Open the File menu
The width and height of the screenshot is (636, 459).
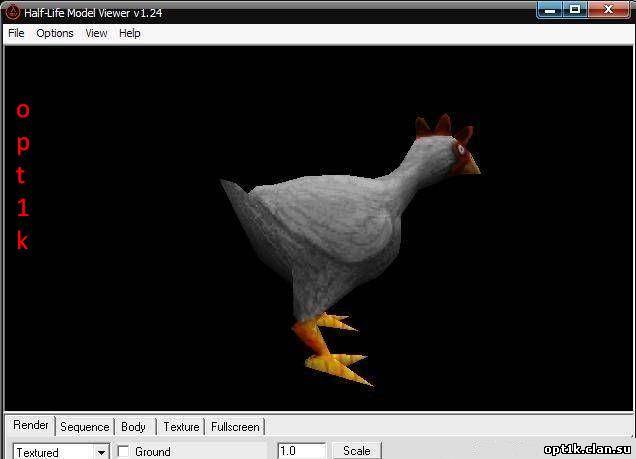pyautogui.click(x=16, y=33)
